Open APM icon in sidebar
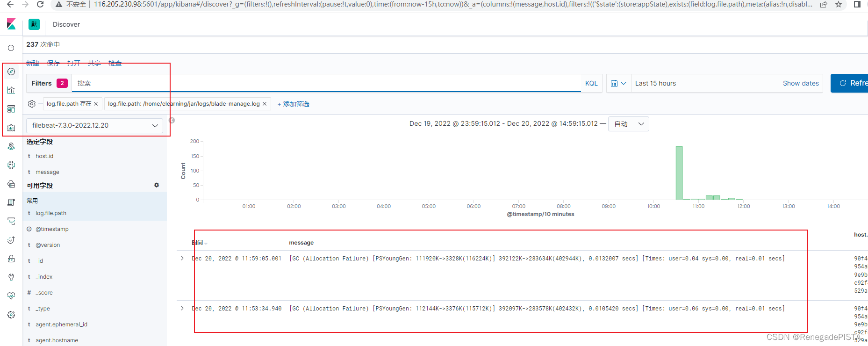This screenshot has width=868, height=346. [x=11, y=221]
